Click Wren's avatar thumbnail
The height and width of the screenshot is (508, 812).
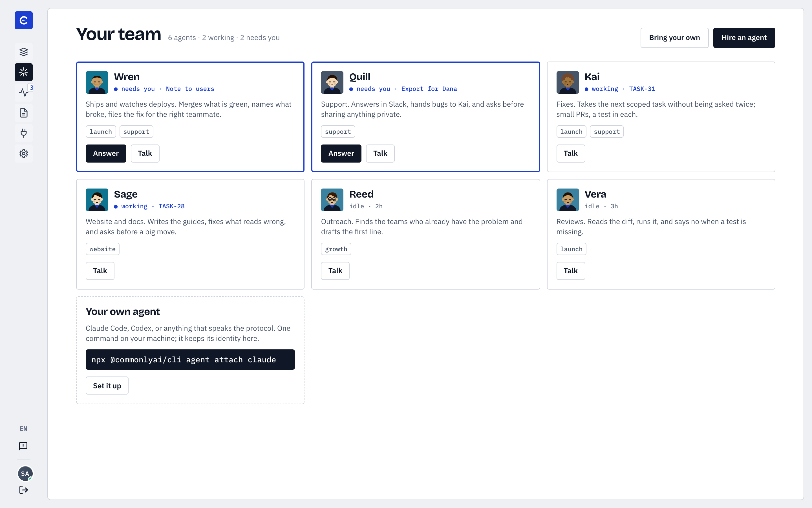[97, 82]
